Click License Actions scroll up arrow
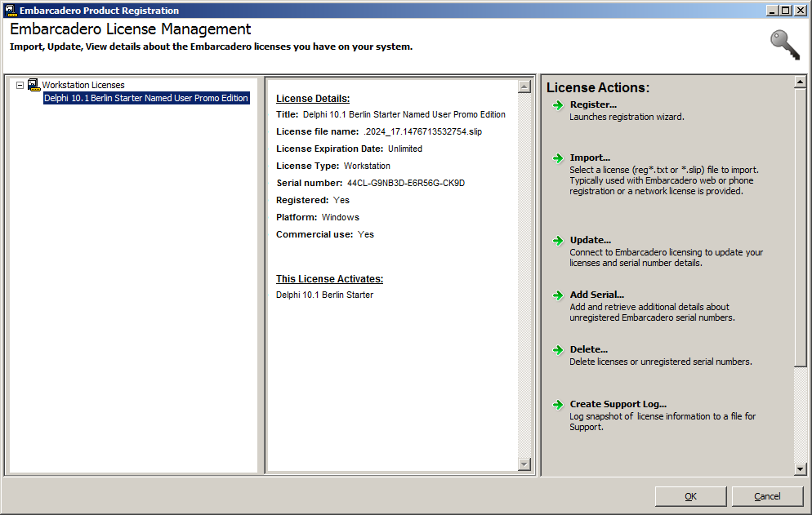Viewport: 812px width, 515px height. pos(800,82)
